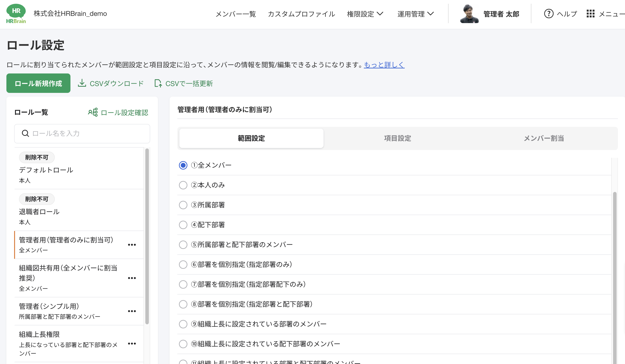Open ellipsis menu for 管理者（シンプル用）
Screen dimensions: 625x364
point(132,311)
